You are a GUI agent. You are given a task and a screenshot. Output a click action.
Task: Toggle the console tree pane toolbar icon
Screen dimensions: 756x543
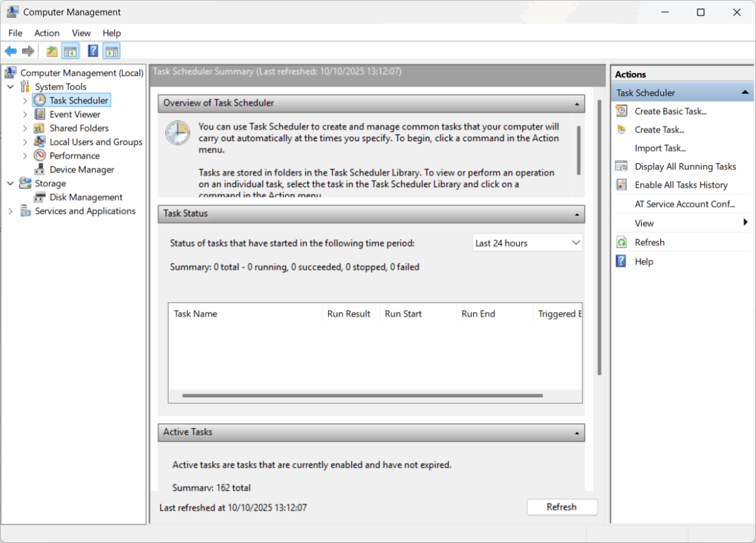tap(71, 50)
